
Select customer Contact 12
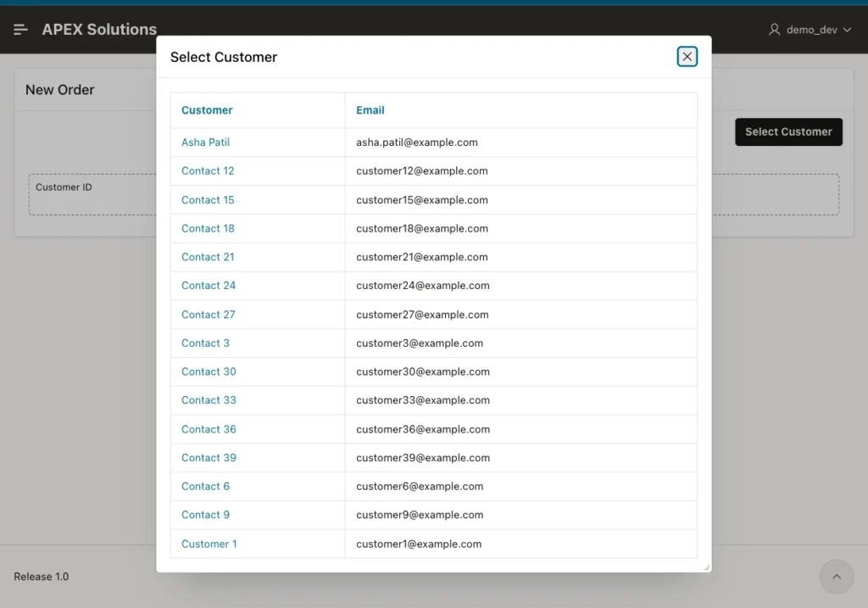point(208,170)
